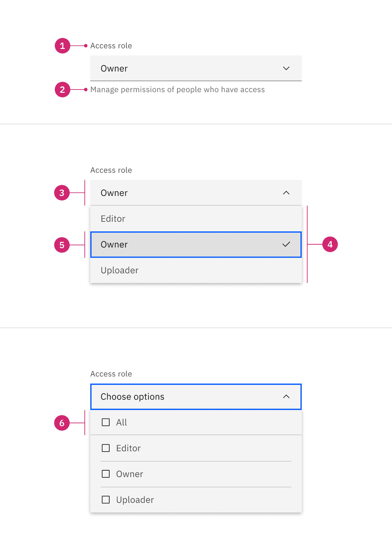392x555 pixels.
Task: Check the All checkbox
Action: coord(106,422)
